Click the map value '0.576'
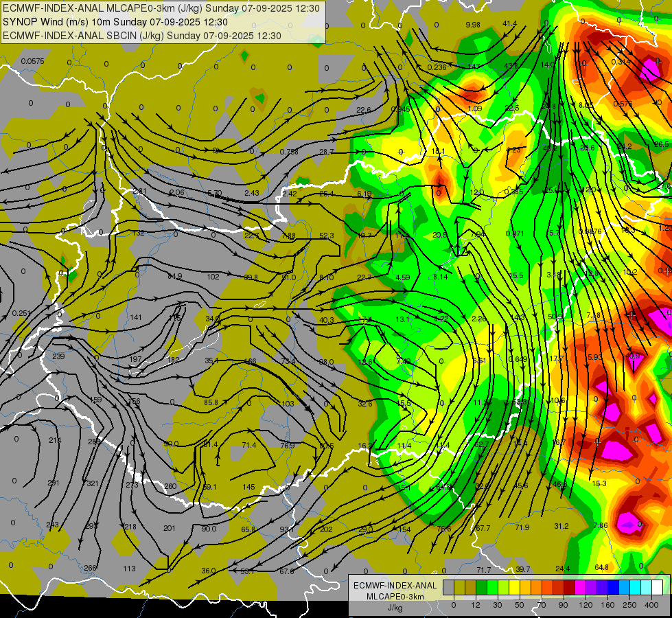Image resolution: width=672 pixels, height=618 pixels. pos(623,104)
